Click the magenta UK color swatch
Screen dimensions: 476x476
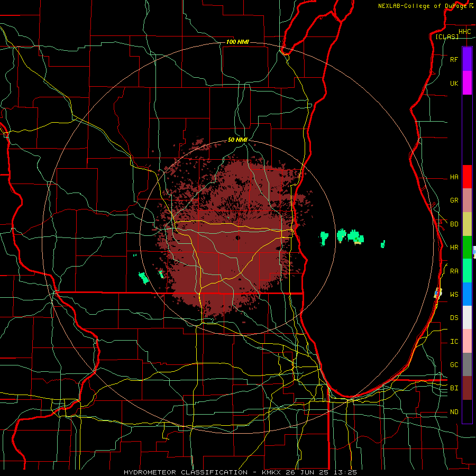pos(467,83)
